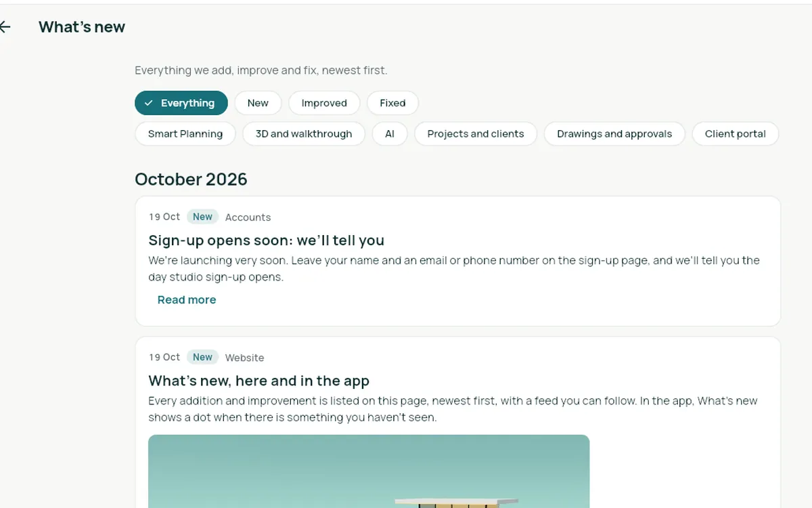The image size is (812, 508).
Task: Click the New badge on Accounts post
Action: coord(202,217)
